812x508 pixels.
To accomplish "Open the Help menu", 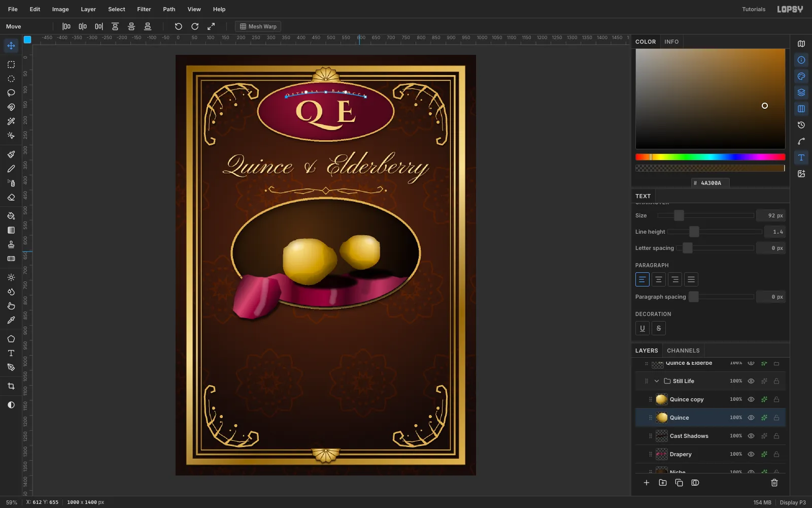I will tap(219, 9).
